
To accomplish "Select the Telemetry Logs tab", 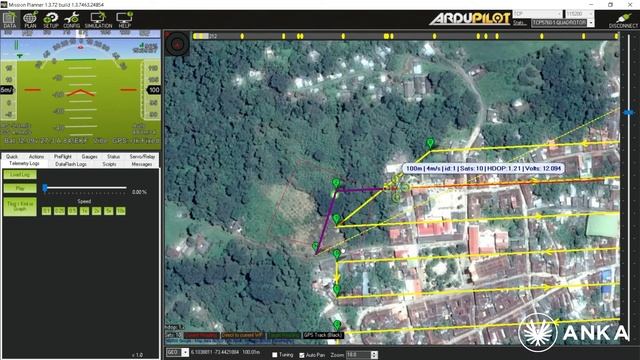I will coord(24,164).
